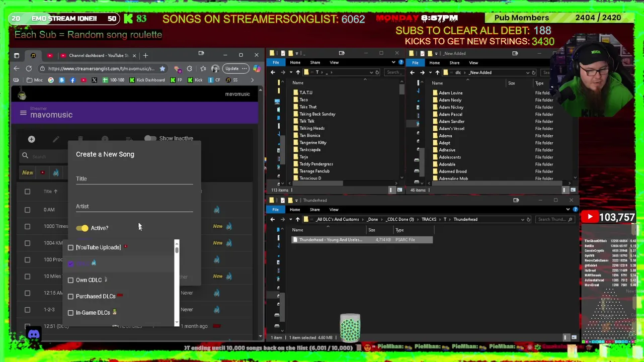The image size is (644, 362).
Task: Click the Title input field
Action: pos(134,178)
